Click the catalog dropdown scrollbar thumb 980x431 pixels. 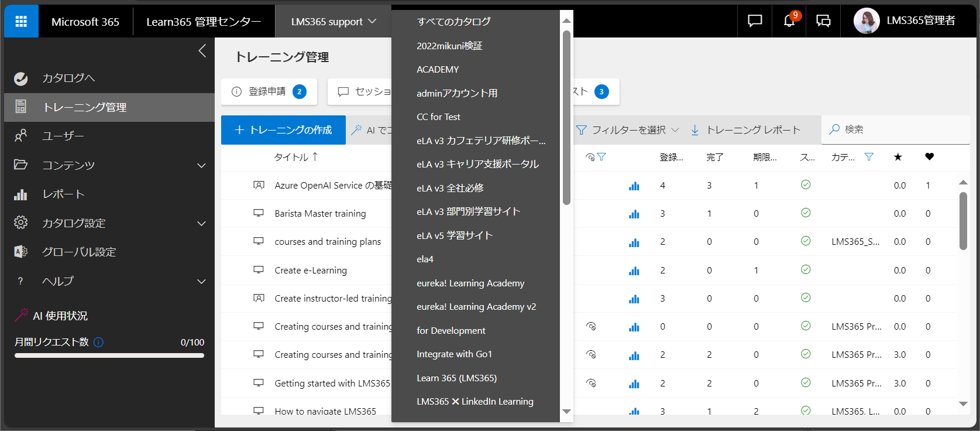tap(566, 117)
